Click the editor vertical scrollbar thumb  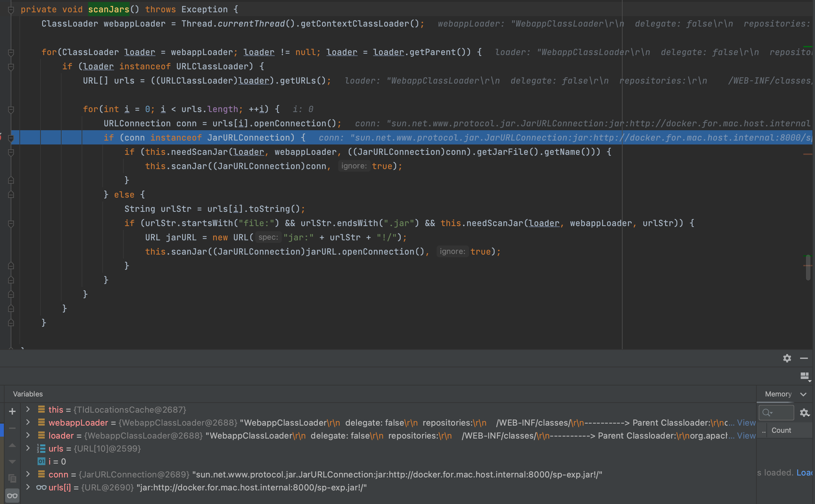click(x=808, y=268)
